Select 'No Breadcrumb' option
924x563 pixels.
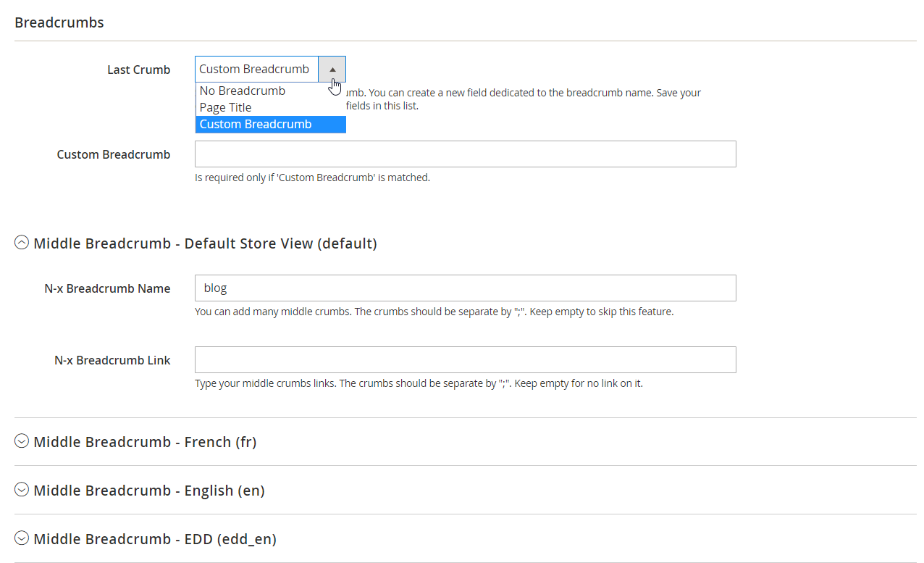[271, 91]
